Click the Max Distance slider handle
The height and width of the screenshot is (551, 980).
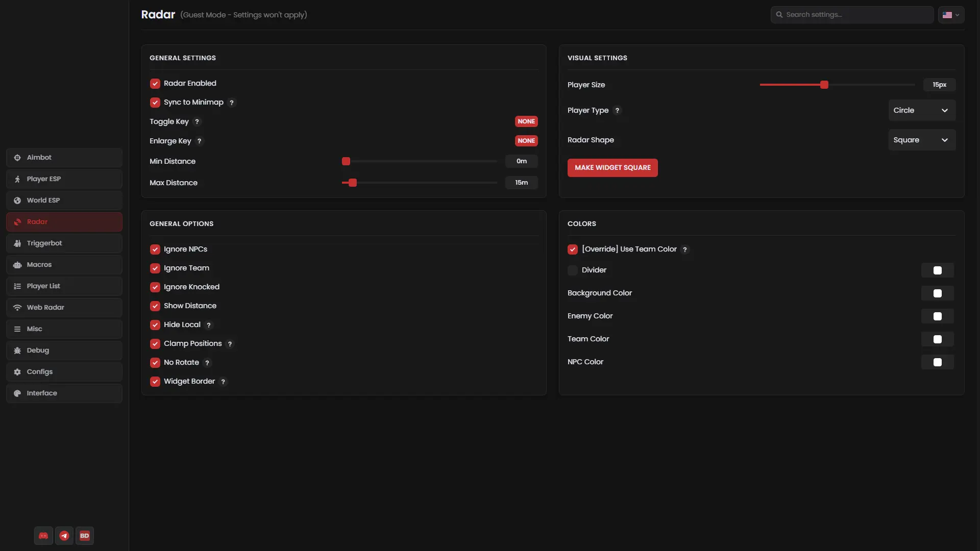(353, 183)
